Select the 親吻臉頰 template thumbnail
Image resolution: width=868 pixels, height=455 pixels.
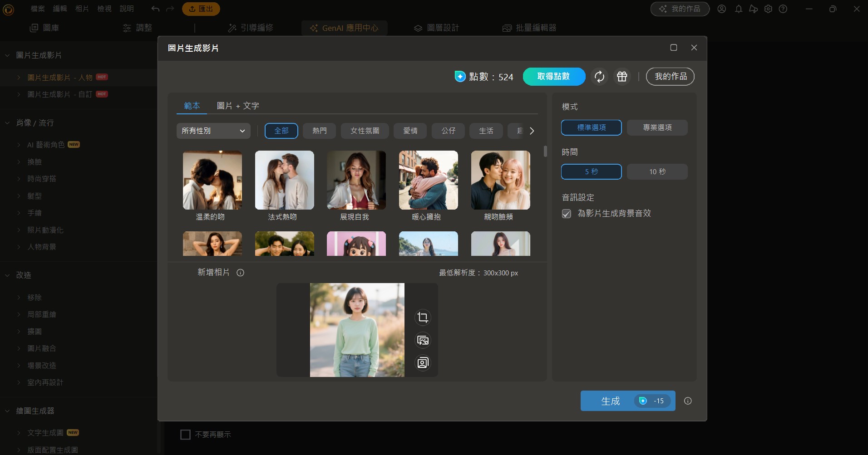pos(501,180)
